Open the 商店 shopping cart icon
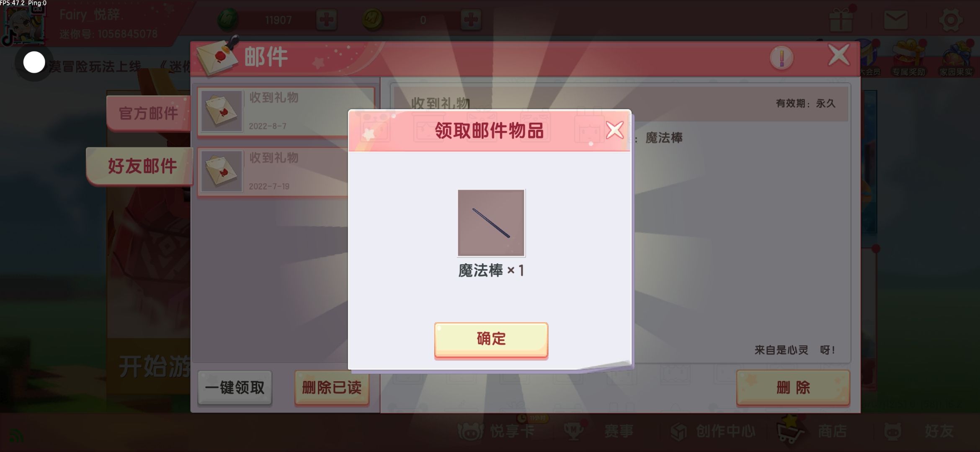 [790, 430]
